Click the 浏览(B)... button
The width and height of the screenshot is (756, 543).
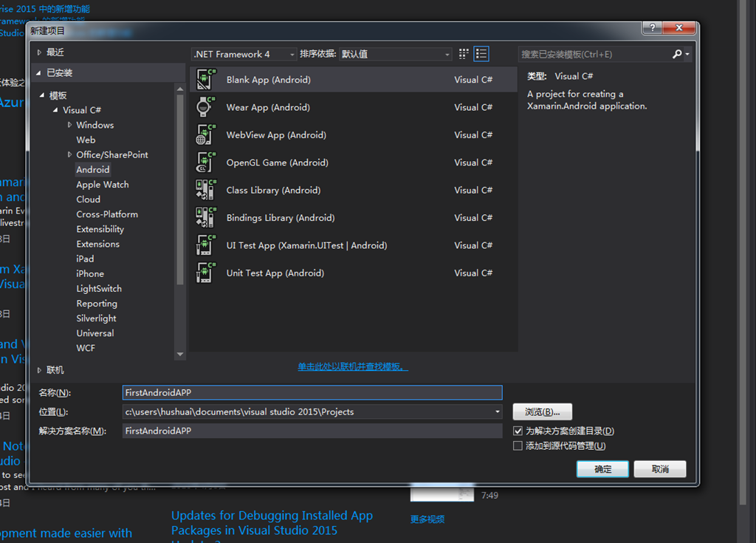543,411
